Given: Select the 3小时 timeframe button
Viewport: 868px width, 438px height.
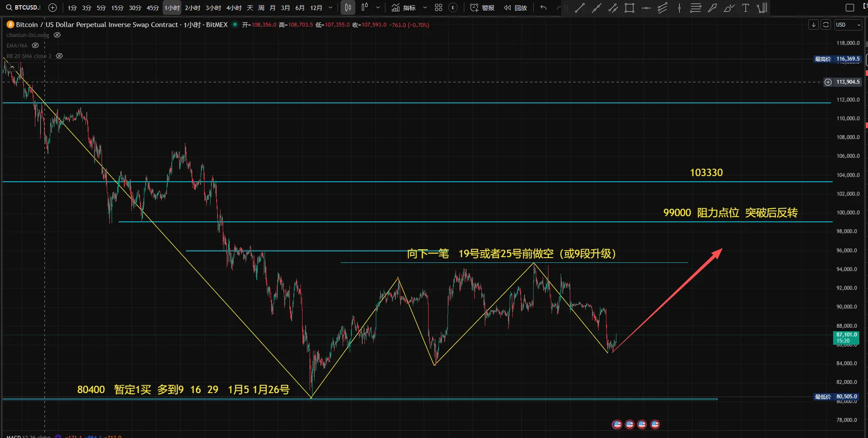Looking at the screenshot, I should 214,8.
